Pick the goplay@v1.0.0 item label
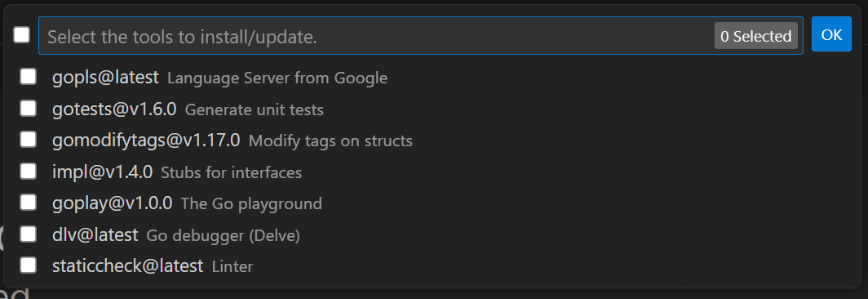The image size is (868, 299). click(x=113, y=203)
